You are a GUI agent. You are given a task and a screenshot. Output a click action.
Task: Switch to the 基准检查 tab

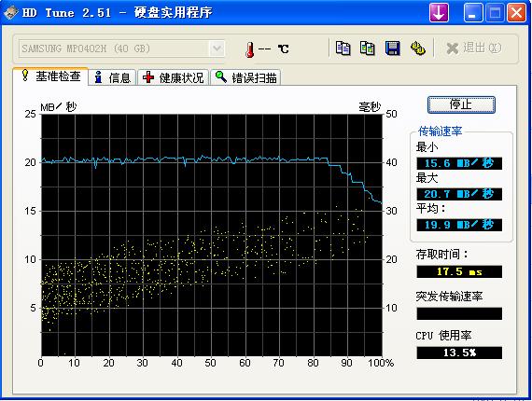(x=51, y=76)
